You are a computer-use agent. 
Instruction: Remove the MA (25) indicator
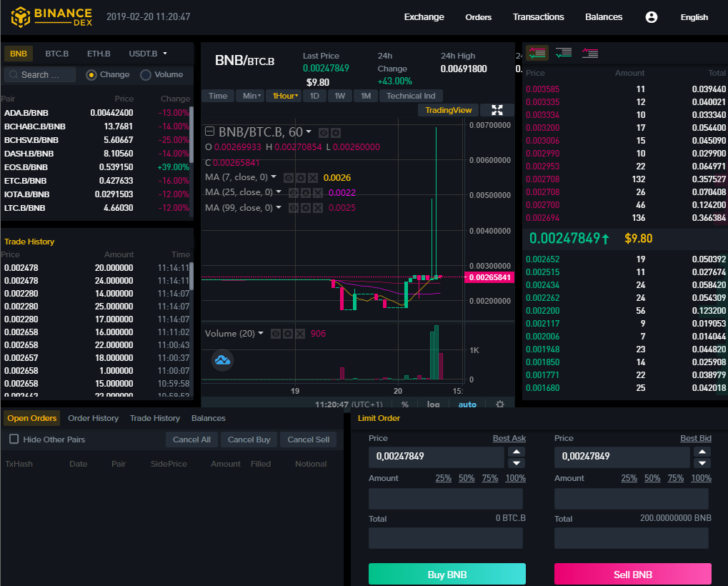coord(318,193)
